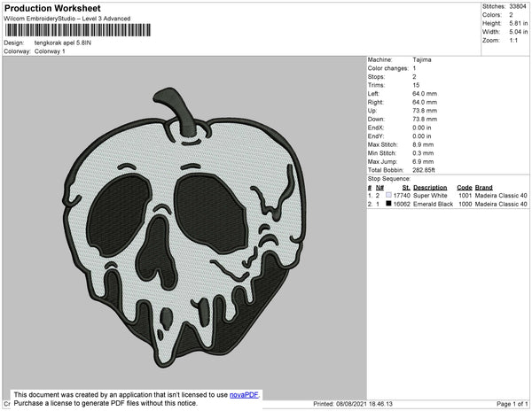
Task: Click the Brand column header
Action: (x=483, y=188)
